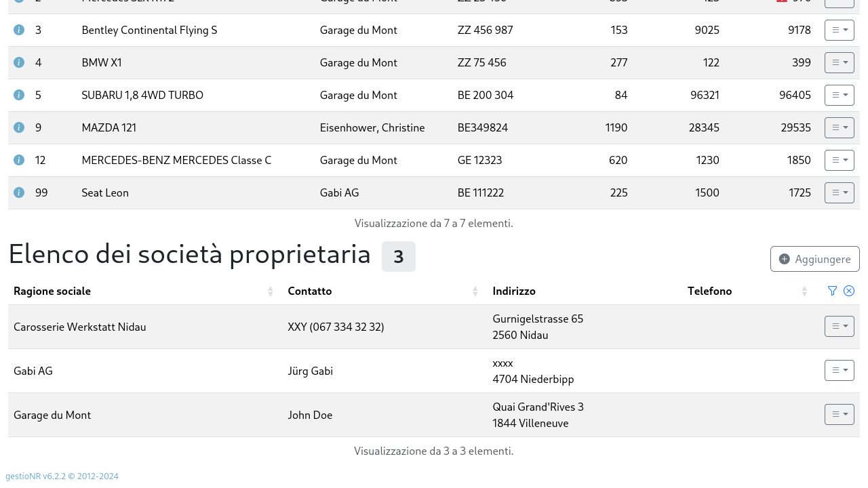Click the Aggiungere button
The height and width of the screenshot is (488, 868).
pos(815,259)
